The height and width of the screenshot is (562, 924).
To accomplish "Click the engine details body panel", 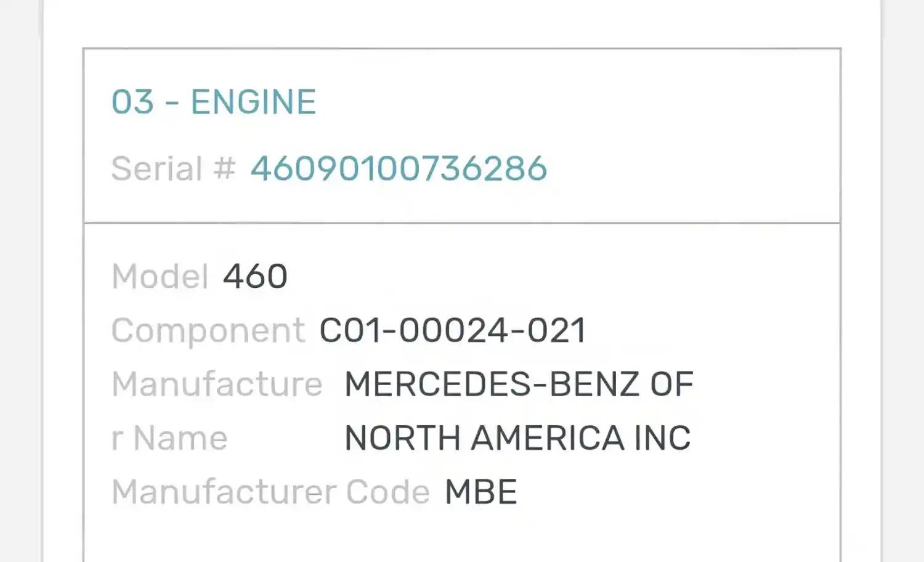I will coord(462,393).
